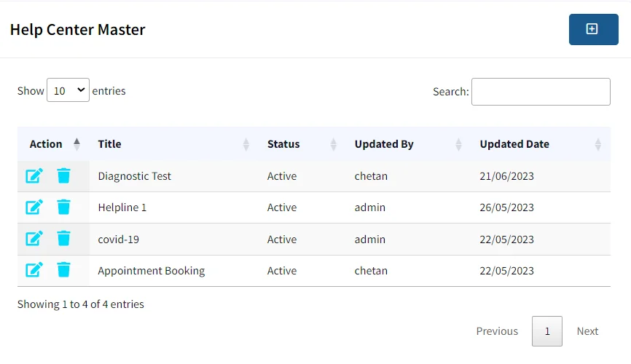Delete the Appointment Booking entry
Image resolution: width=631 pixels, height=364 pixels.
click(63, 270)
